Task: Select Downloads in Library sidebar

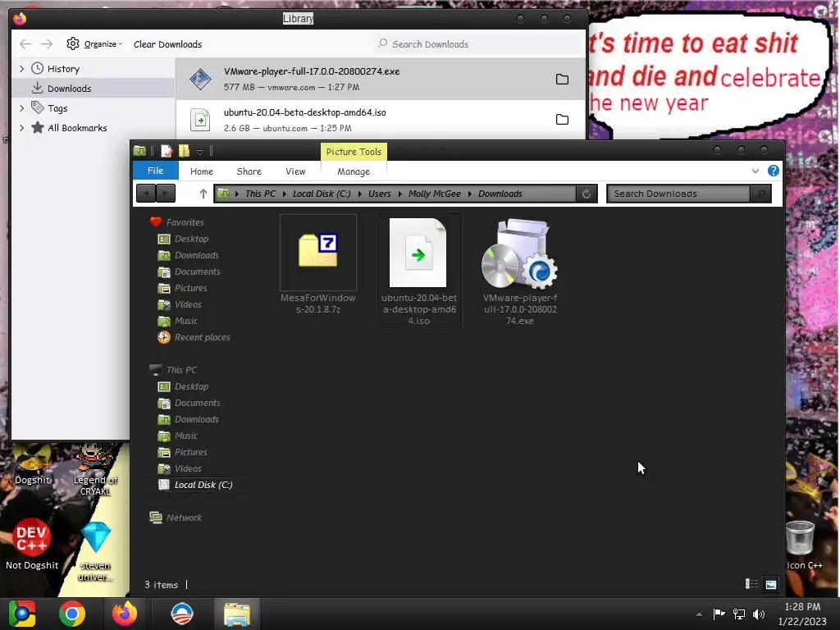Action: click(x=94, y=89)
